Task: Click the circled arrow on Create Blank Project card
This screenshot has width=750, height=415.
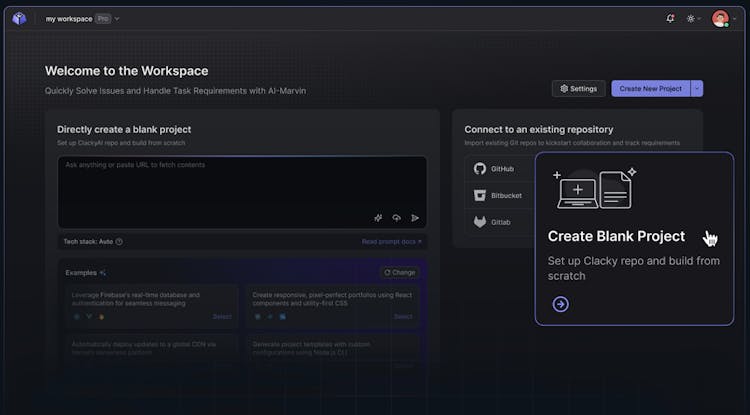Action: pyautogui.click(x=560, y=304)
